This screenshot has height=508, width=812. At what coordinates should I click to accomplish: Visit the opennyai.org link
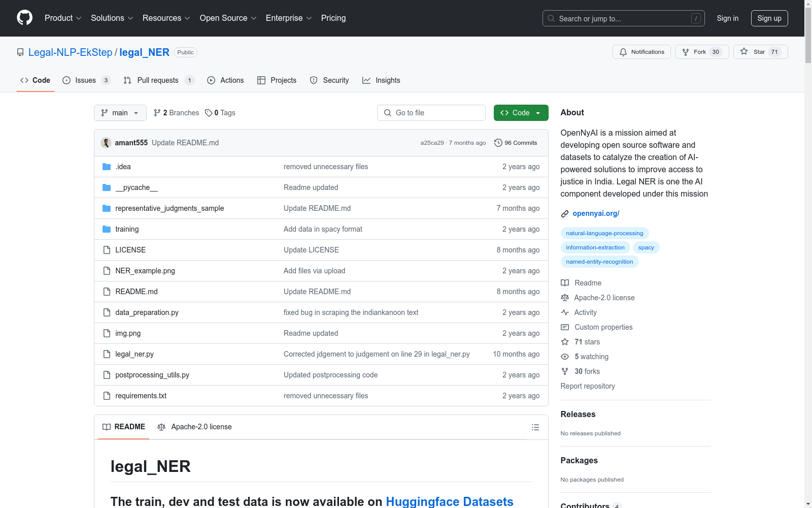click(x=596, y=213)
